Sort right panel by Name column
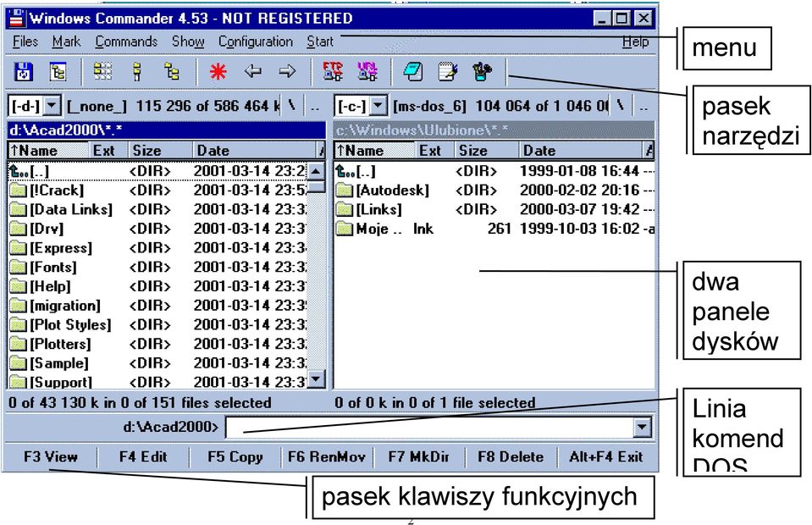 pyautogui.click(x=375, y=151)
